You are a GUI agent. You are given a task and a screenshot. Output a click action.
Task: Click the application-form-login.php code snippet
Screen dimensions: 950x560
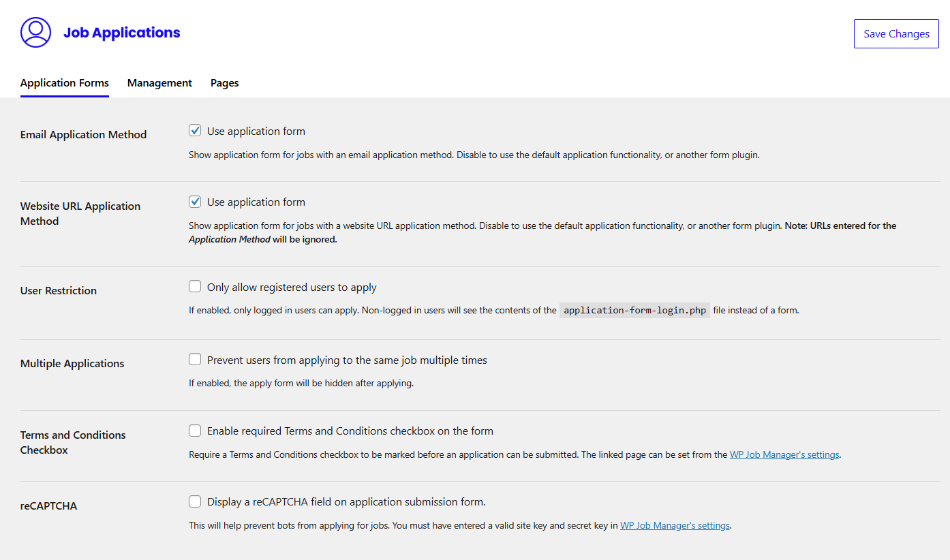tap(634, 311)
